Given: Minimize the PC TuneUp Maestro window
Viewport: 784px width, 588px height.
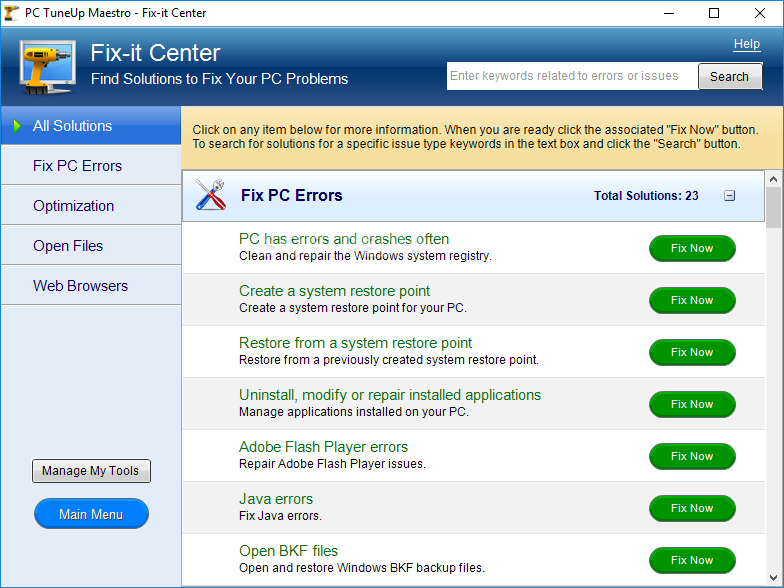Looking at the screenshot, I should point(669,13).
